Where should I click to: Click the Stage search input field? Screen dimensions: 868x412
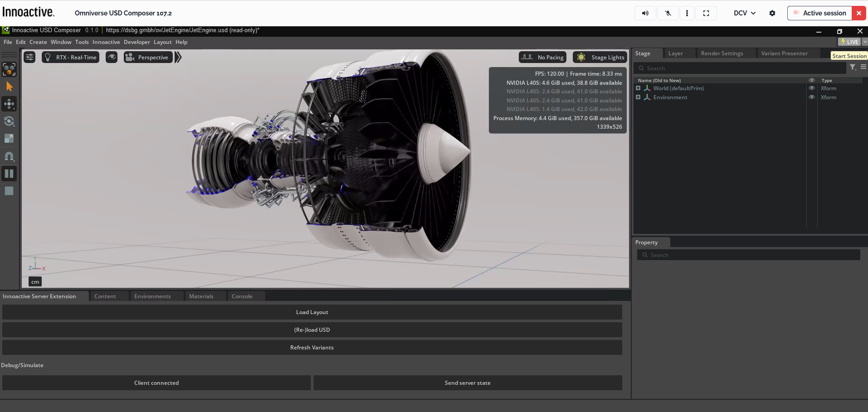click(x=739, y=68)
